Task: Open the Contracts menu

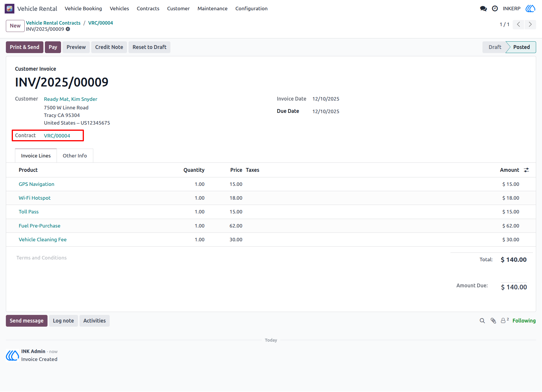Action: [148, 9]
